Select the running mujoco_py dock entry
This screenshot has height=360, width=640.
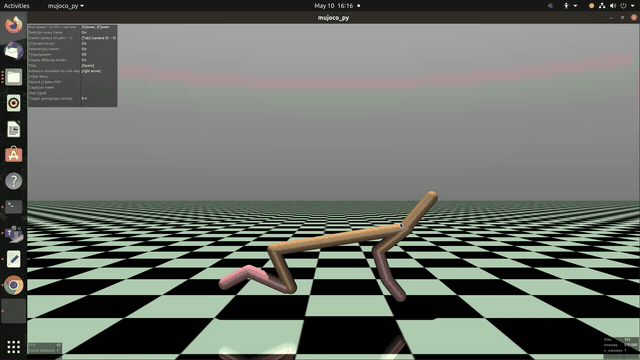(x=13, y=311)
